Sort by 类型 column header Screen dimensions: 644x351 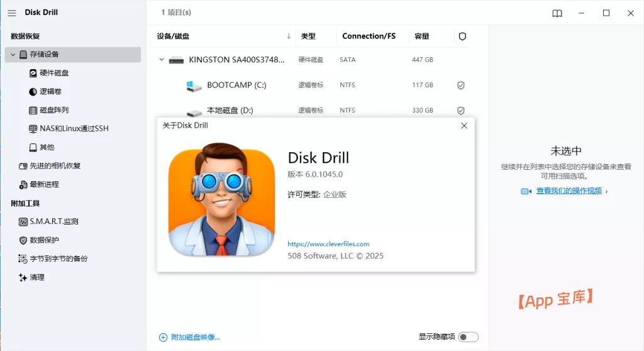(308, 36)
